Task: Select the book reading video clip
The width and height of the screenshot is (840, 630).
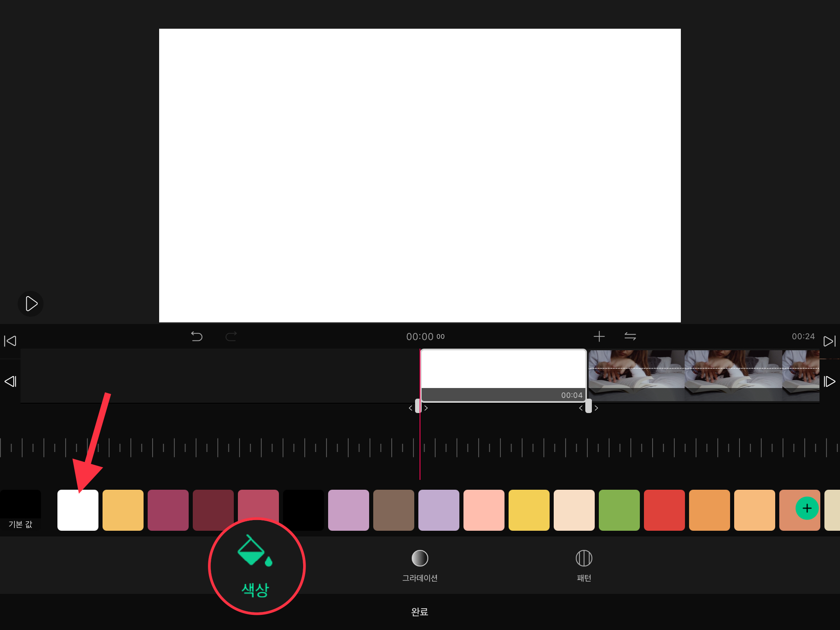Action: [x=703, y=375]
